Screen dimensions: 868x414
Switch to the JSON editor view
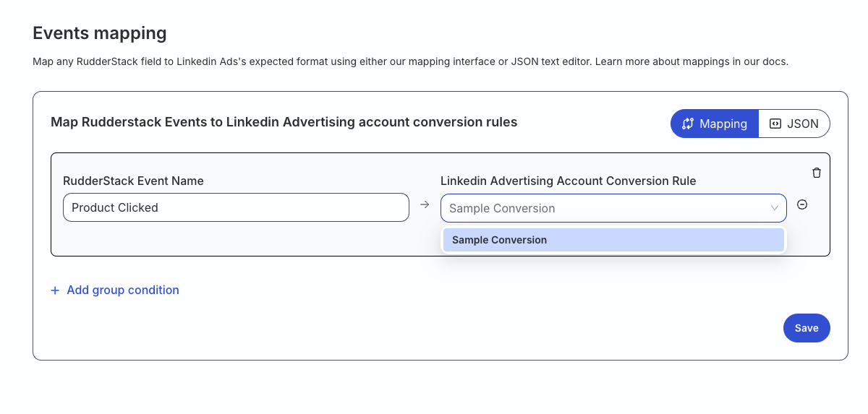(794, 124)
